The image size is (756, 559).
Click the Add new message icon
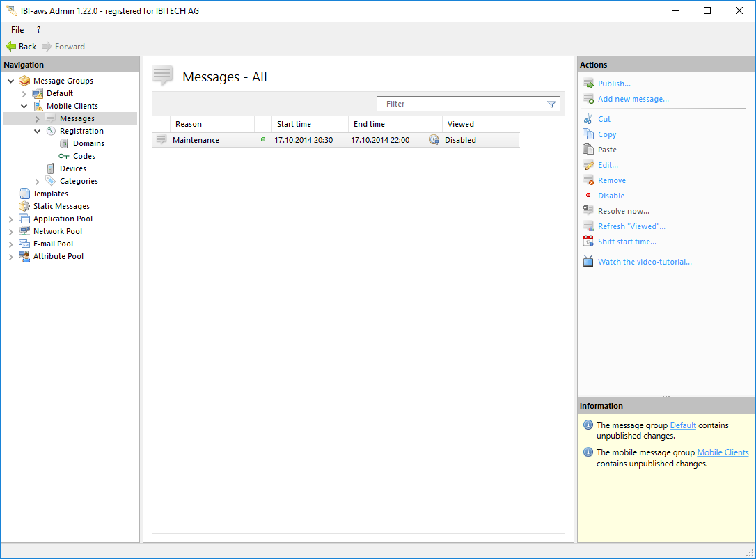588,99
